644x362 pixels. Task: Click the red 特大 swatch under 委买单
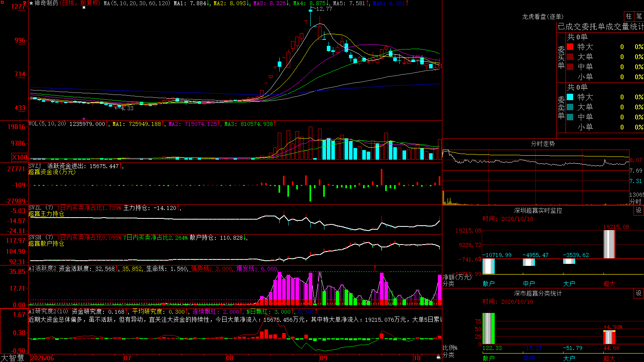tap(570, 47)
